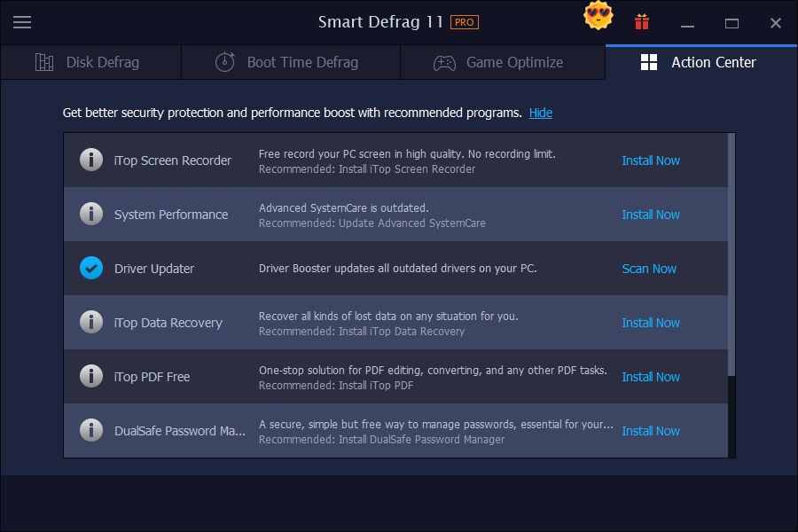Click the Action Center grid icon
The height and width of the screenshot is (532, 798).
click(x=648, y=62)
